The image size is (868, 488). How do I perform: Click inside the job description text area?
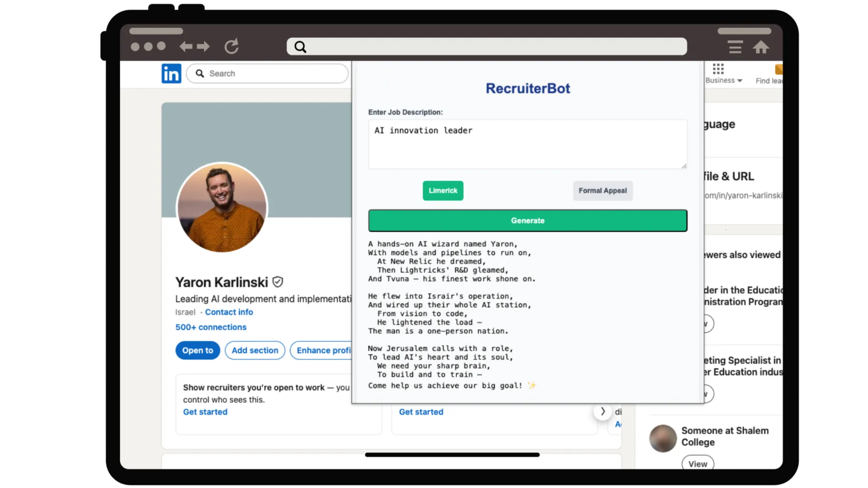[x=527, y=145]
